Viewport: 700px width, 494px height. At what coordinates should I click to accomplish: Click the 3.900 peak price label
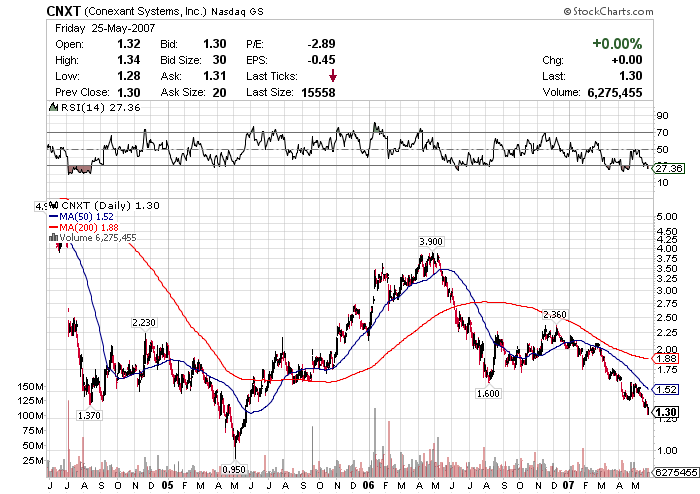coord(431,241)
